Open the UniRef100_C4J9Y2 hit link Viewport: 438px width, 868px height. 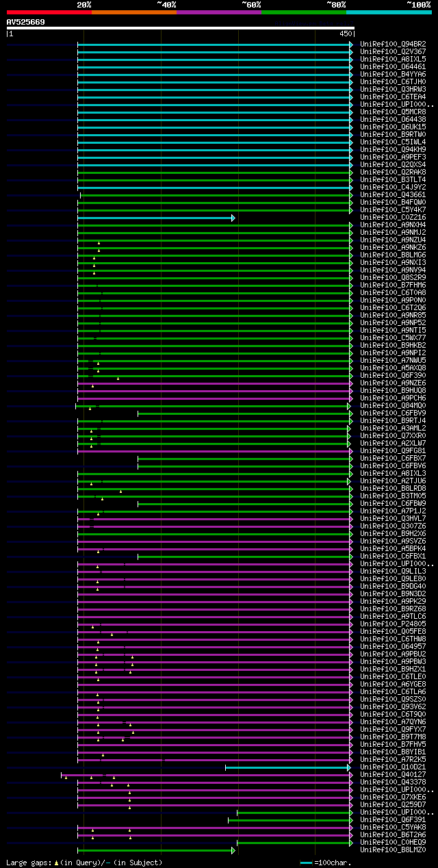(x=393, y=187)
